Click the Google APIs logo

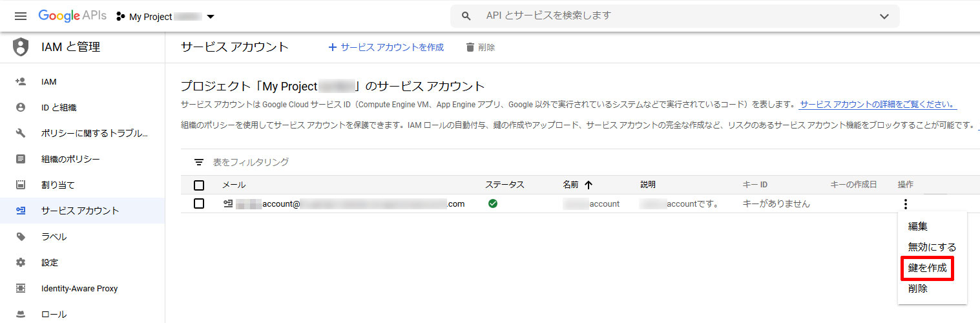coord(72,16)
